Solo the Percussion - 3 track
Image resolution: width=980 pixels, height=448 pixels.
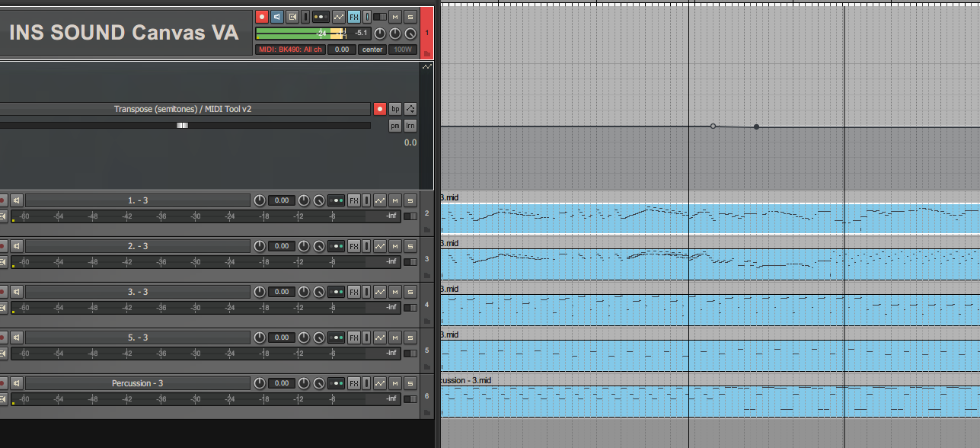click(x=410, y=383)
